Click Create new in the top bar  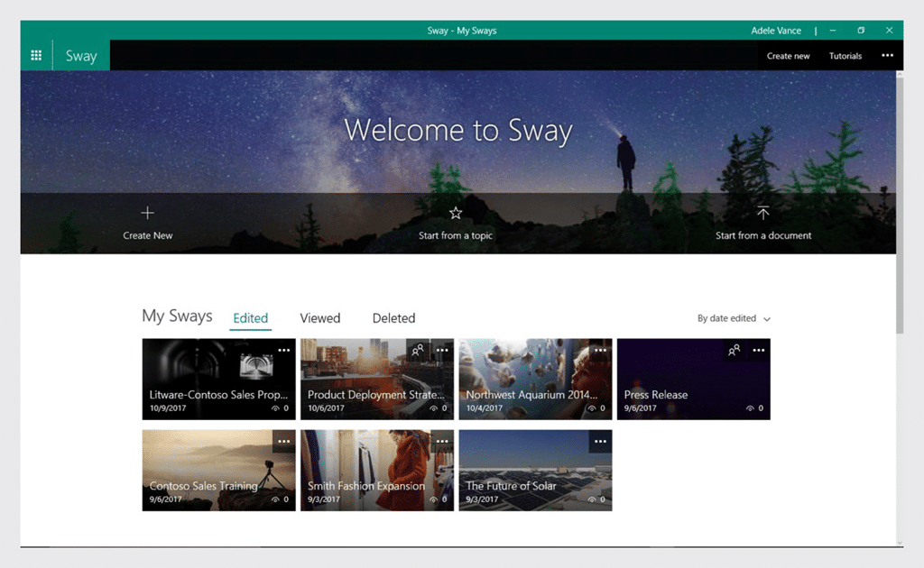[x=788, y=56]
